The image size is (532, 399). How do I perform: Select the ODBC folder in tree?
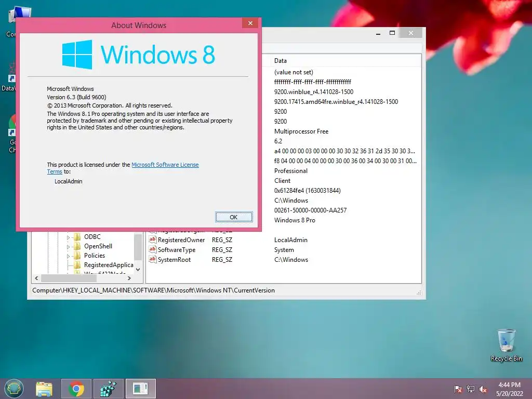[92, 237]
